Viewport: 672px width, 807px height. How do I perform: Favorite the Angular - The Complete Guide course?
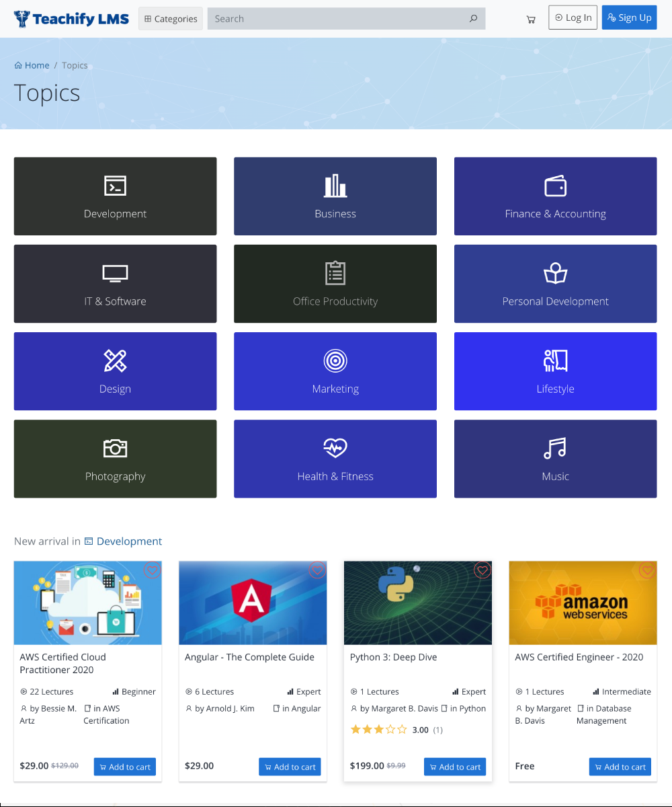pyautogui.click(x=317, y=570)
